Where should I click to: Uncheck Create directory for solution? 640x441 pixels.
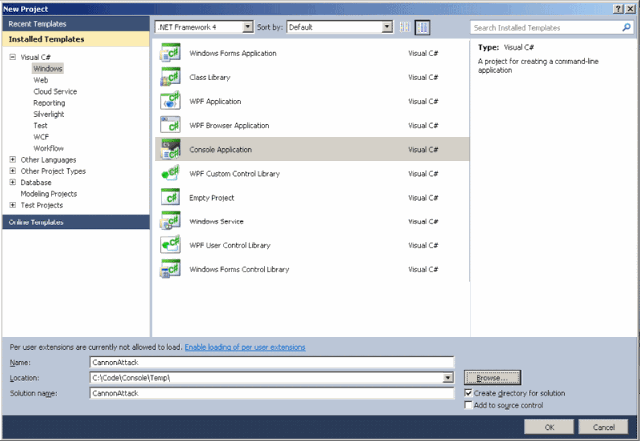(x=468, y=393)
